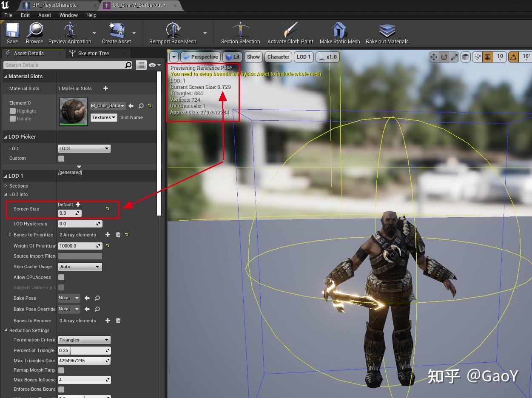The width and height of the screenshot is (532, 398).
Task: Open the Skin Cache Usage dropdown
Action: click(80, 267)
